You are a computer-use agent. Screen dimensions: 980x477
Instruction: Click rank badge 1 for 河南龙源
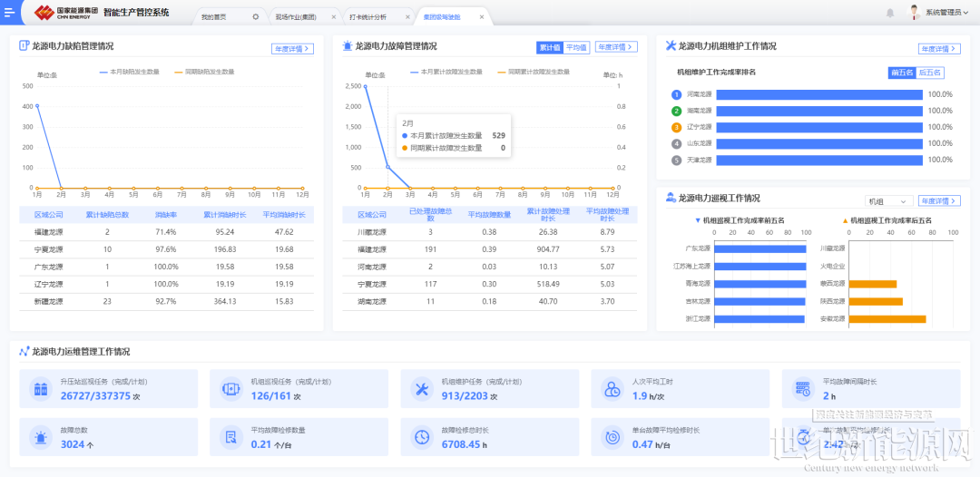pos(676,95)
